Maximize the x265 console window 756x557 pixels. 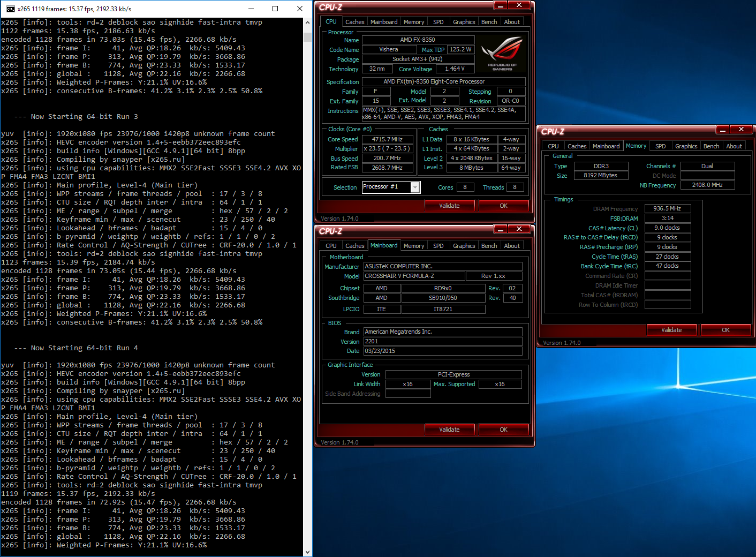click(x=275, y=9)
